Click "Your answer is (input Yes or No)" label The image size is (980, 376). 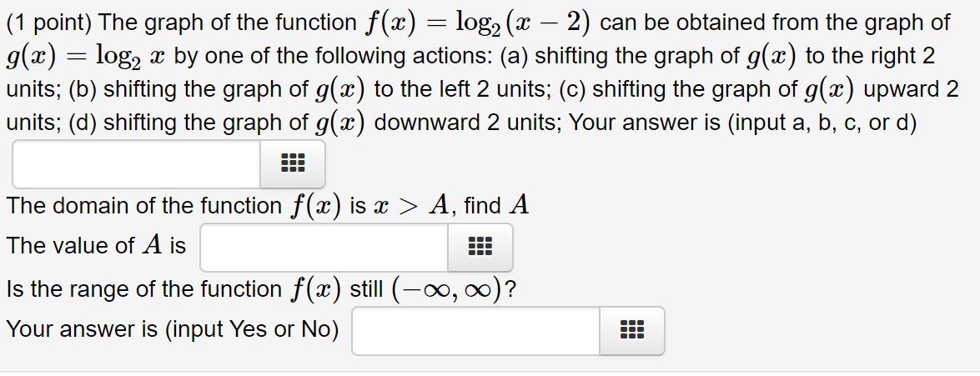coord(173,329)
